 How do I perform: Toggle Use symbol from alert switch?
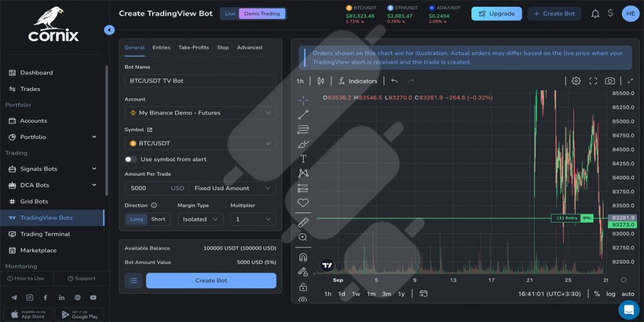point(131,159)
